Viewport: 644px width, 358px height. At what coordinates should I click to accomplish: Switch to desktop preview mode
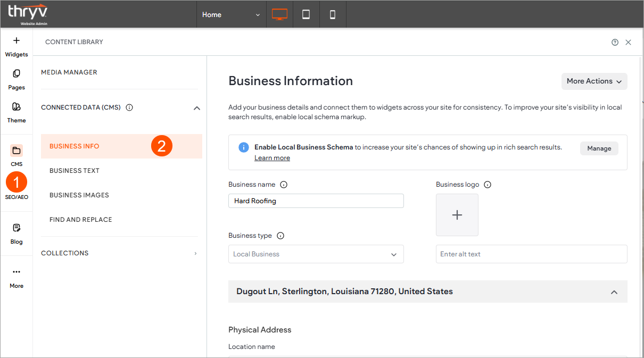point(279,14)
